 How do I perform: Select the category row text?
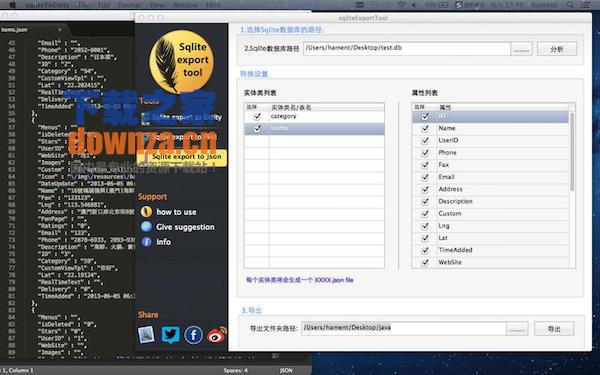(283, 116)
